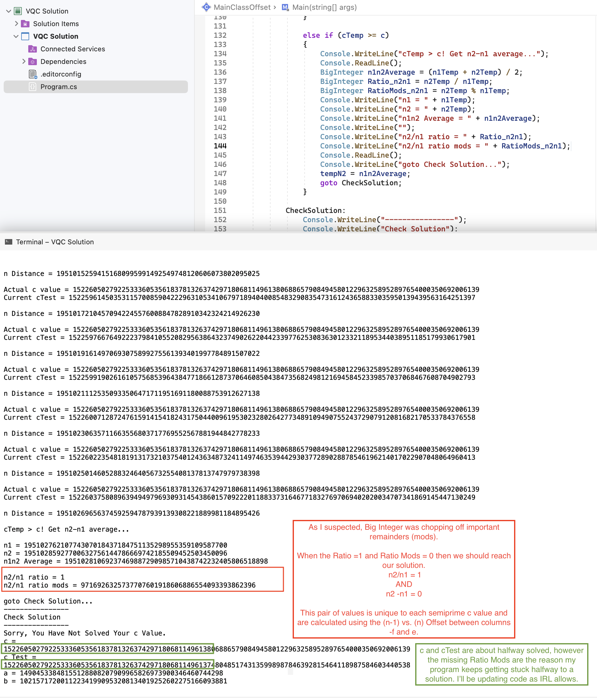This screenshot has width=597, height=700.
Task: Click Main(string[] args) breadcrumb item
Action: click(325, 7)
